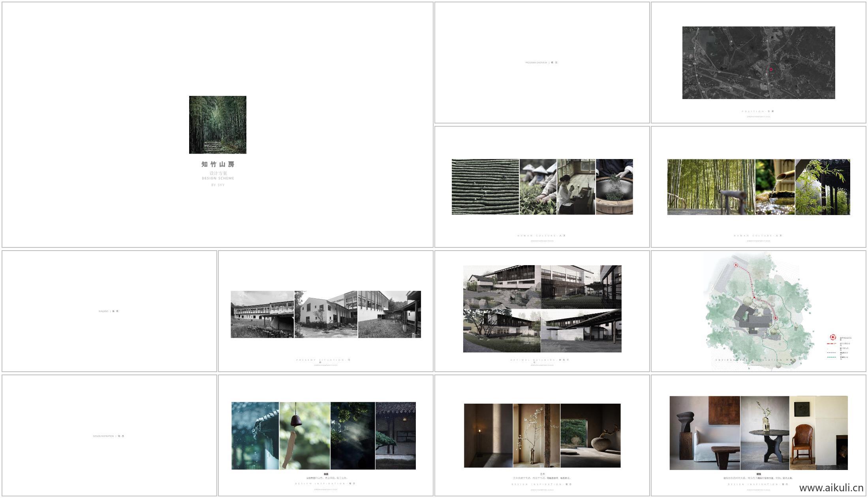Click the 知竹山房 title text
The height and width of the screenshot is (498, 868).
pyautogui.click(x=218, y=164)
